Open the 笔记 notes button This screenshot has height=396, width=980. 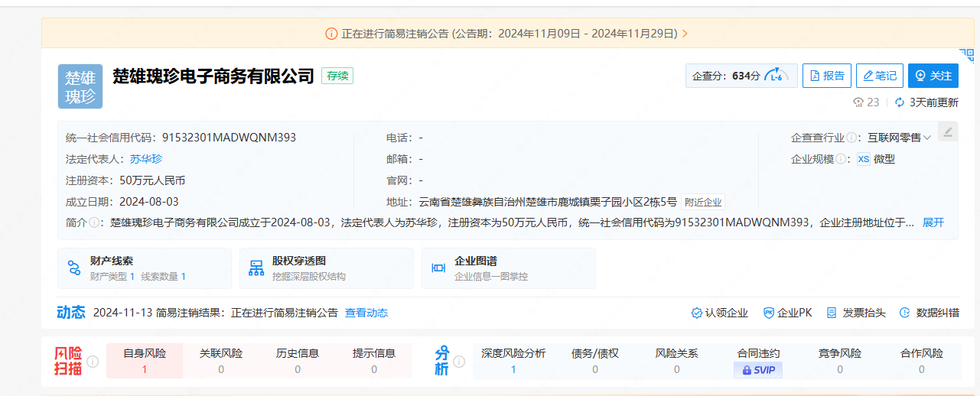click(880, 76)
